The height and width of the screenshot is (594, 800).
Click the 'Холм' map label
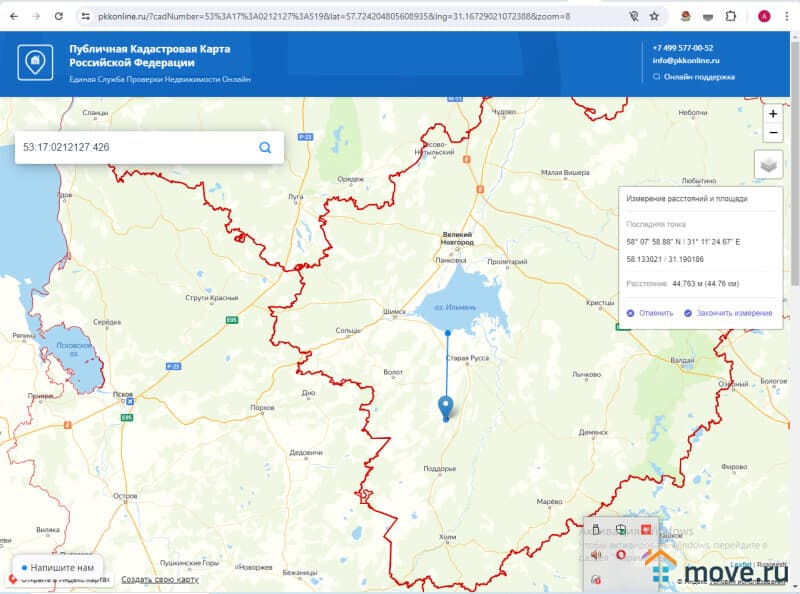(447, 537)
